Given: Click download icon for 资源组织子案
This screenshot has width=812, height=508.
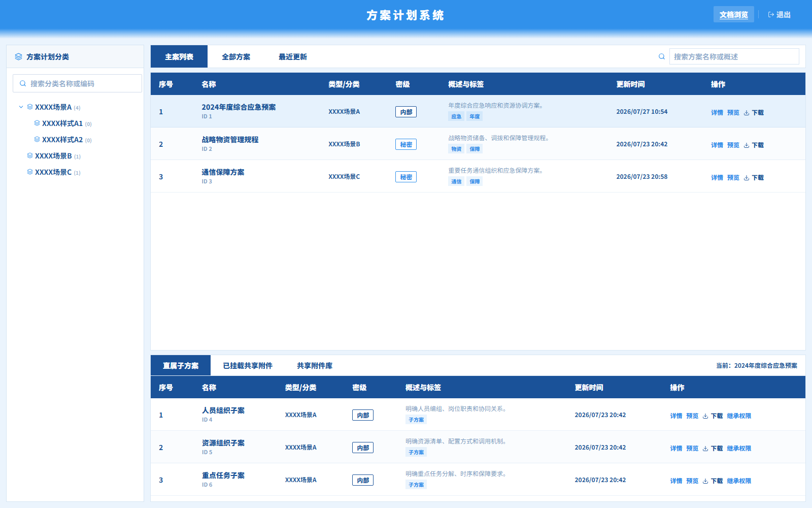Looking at the screenshot, I should pyautogui.click(x=705, y=449).
